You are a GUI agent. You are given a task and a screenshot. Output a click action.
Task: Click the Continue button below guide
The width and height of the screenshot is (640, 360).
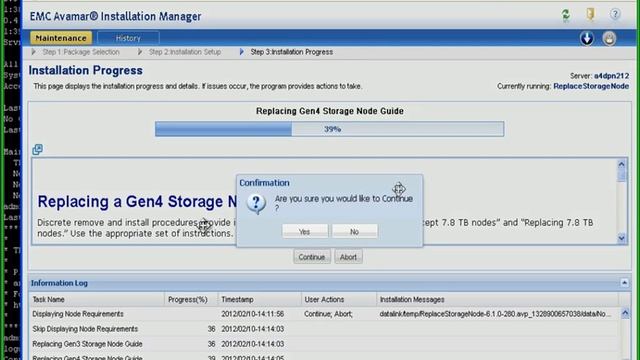(x=311, y=257)
